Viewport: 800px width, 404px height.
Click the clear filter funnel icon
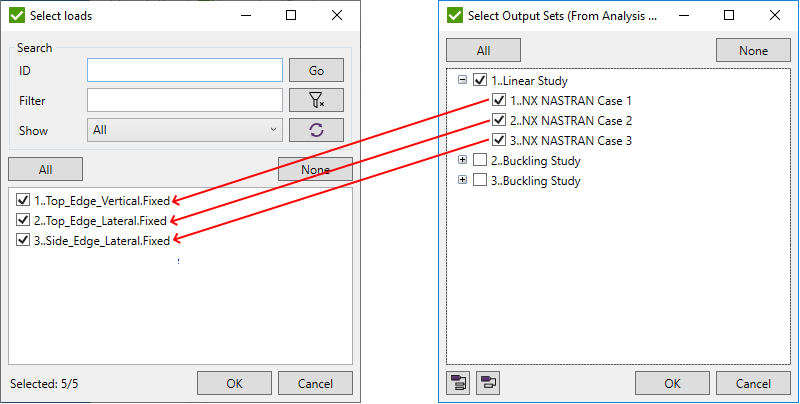pyautogui.click(x=316, y=100)
